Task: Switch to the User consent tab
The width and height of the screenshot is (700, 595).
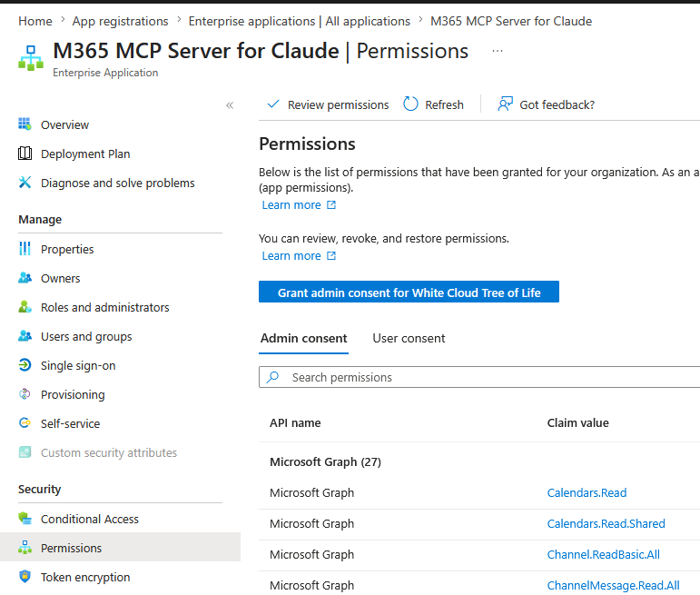Action: 409,338
